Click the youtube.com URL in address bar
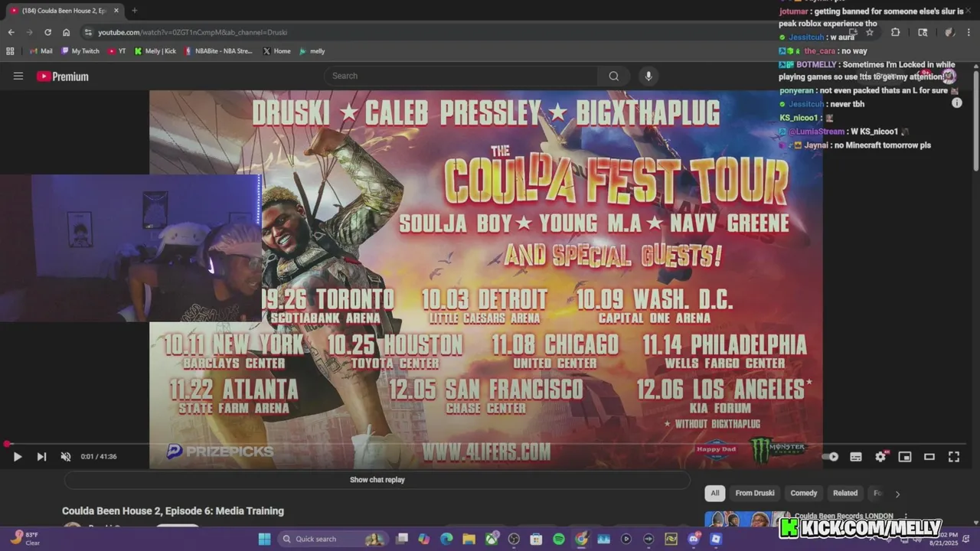Viewport: 980px width, 551px height. [192, 32]
